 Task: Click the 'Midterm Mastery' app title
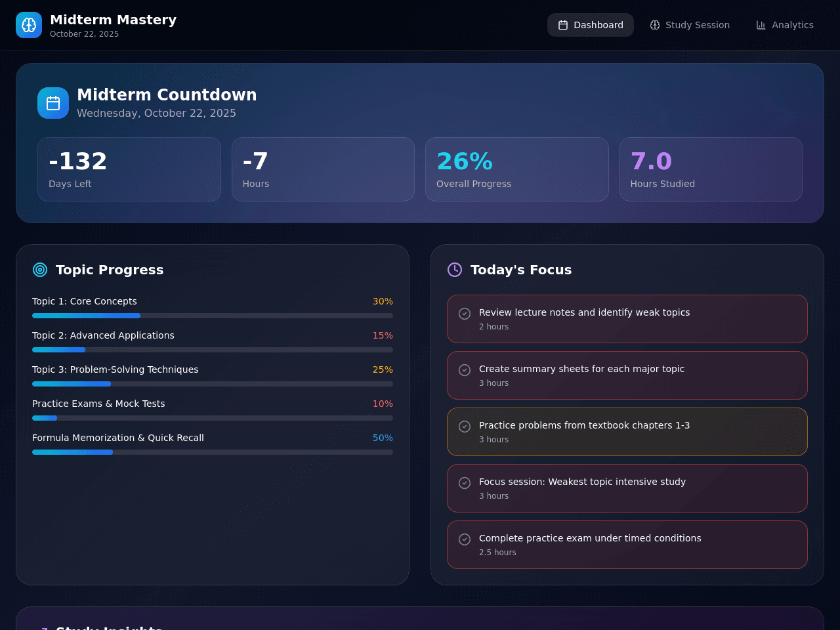tap(114, 20)
